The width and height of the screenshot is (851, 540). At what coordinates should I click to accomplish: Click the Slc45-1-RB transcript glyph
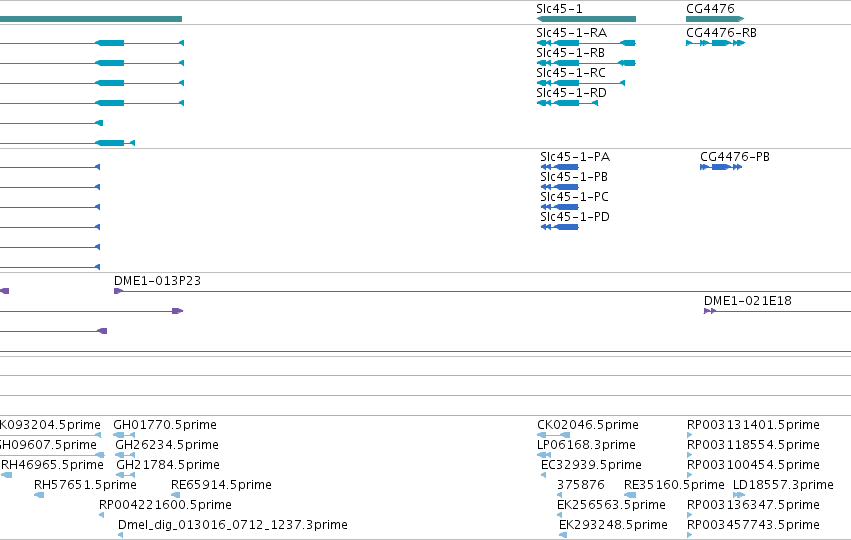pos(586,63)
